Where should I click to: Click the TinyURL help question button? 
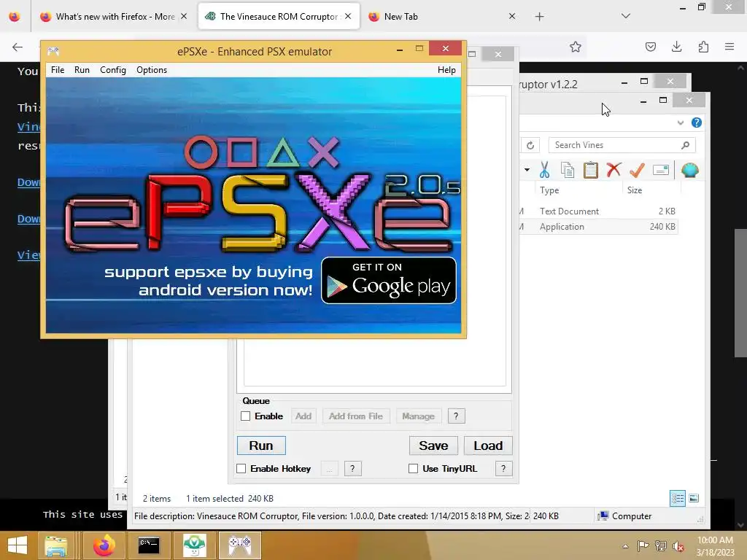point(503,469)
